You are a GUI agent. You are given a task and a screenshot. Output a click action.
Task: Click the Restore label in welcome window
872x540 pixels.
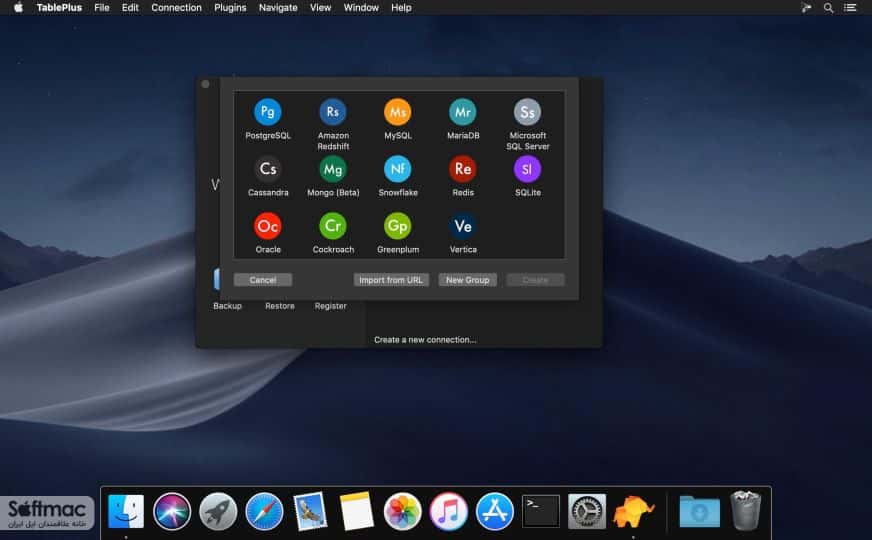[x=280, y=306]
